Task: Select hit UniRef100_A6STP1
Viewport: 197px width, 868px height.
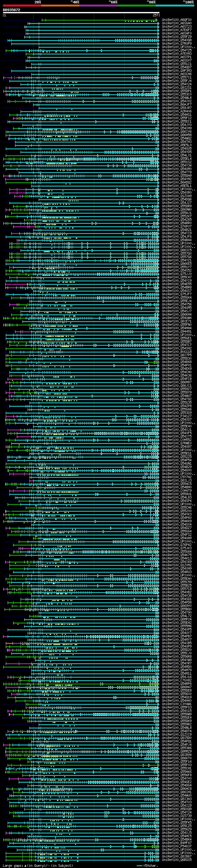Action: pyautogui.click(x=177, y=57)
